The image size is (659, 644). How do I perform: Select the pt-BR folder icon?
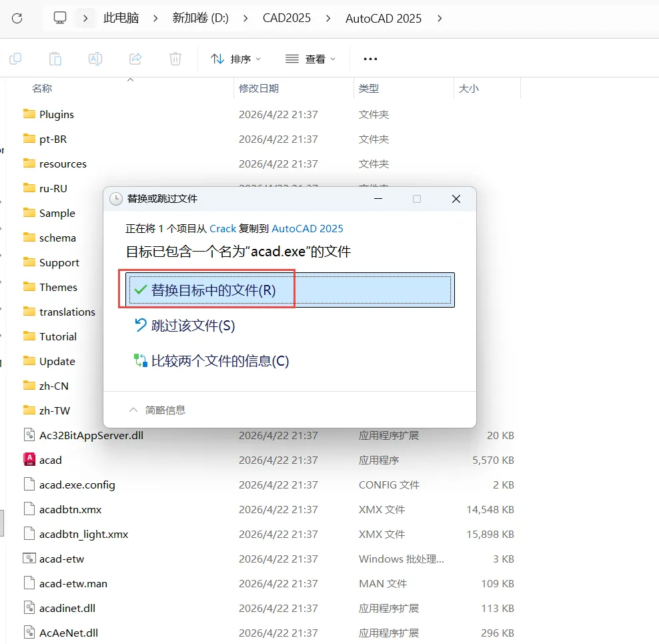click(x=29, y=139)
